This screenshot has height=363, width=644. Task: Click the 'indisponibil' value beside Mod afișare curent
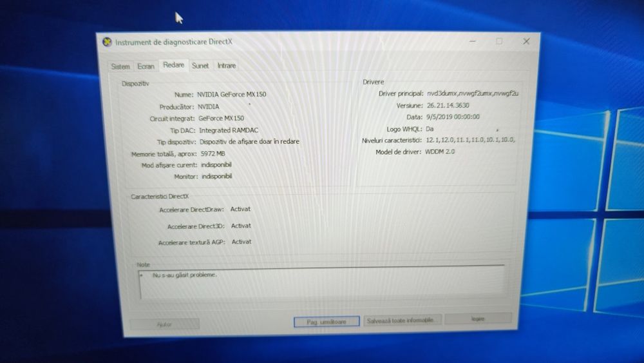tap(216, 165)
